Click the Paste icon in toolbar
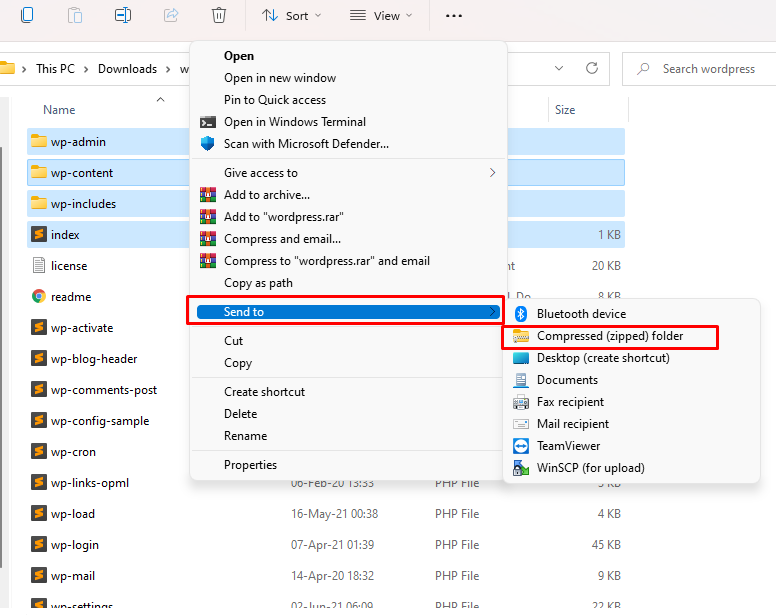776x615 pixels. pyautogui.click(x=75, y=15)
